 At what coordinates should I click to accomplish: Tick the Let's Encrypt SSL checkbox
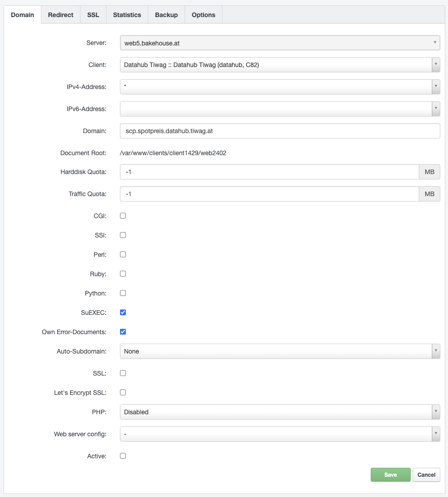coord(123,393)
